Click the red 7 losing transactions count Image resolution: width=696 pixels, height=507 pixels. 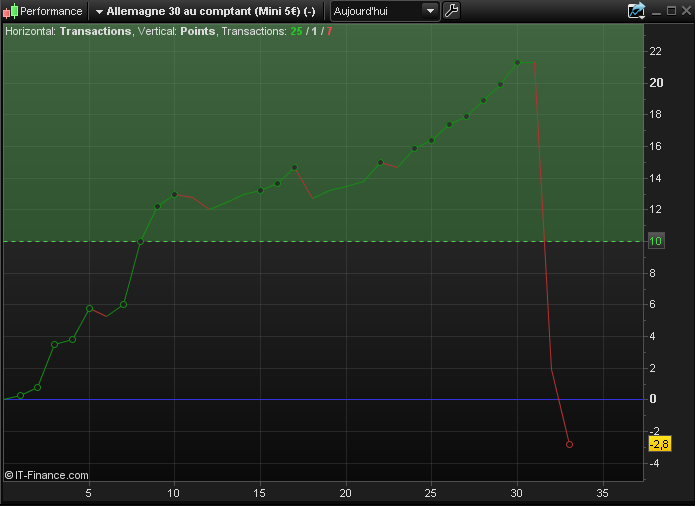pyautogui.click(x=329, y=32)
